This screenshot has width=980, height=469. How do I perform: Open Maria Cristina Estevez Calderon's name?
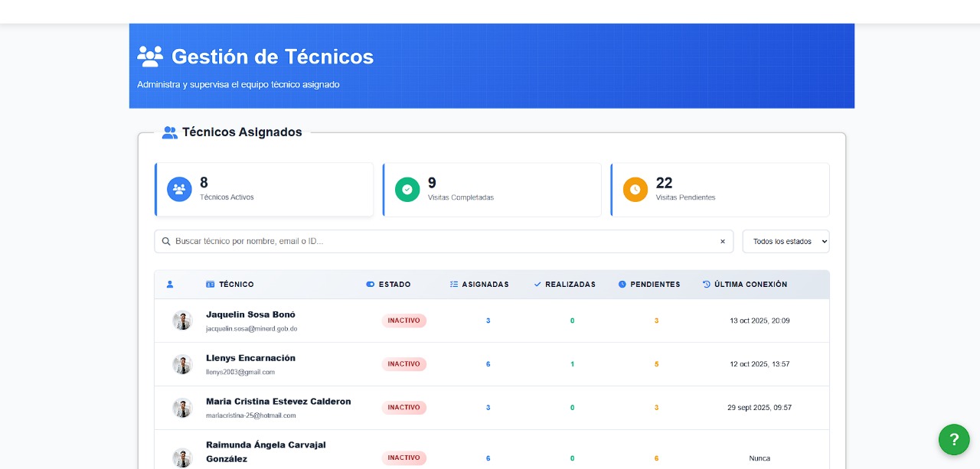pyautogui.click(x=278, y=401)
